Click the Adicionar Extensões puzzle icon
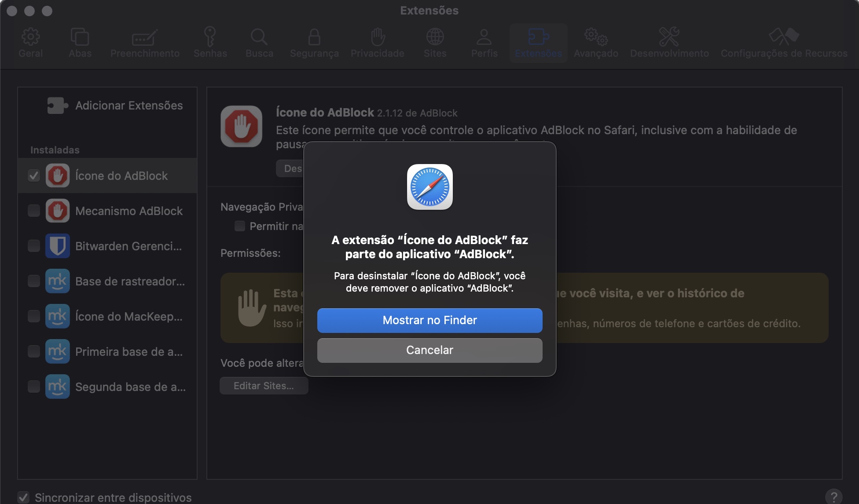 56,105
